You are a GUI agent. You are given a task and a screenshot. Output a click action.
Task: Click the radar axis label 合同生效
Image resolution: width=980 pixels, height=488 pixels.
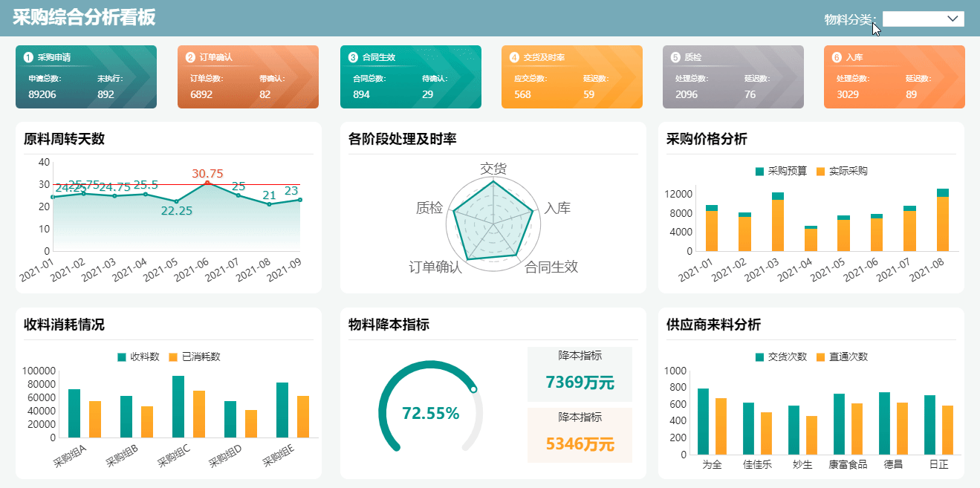551,267
